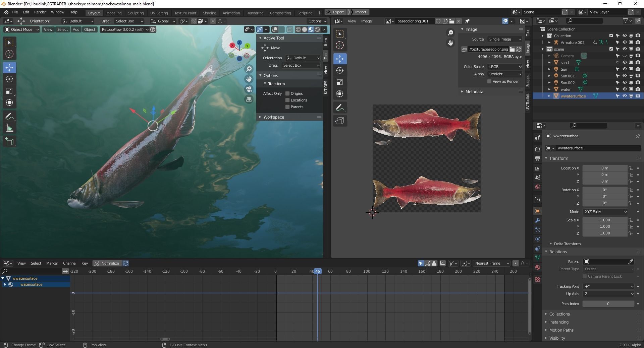
Task: Click the Export button in top bar
Action: coord(335,12)
